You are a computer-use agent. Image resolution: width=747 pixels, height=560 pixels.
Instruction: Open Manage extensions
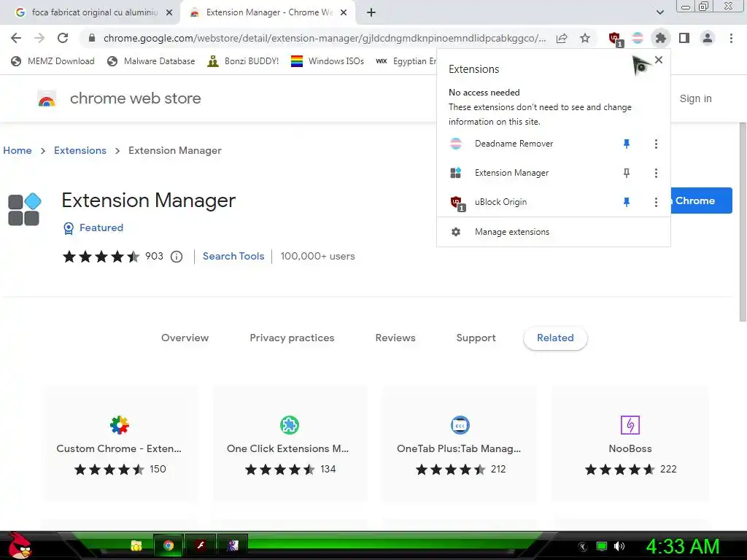coord(554,232)
